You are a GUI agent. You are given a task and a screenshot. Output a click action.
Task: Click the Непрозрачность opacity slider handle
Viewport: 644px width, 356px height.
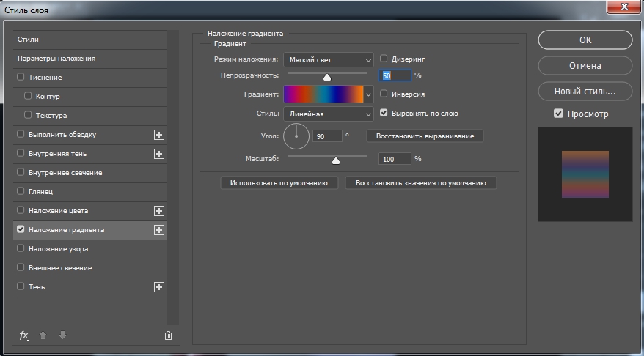click(327, 76)
